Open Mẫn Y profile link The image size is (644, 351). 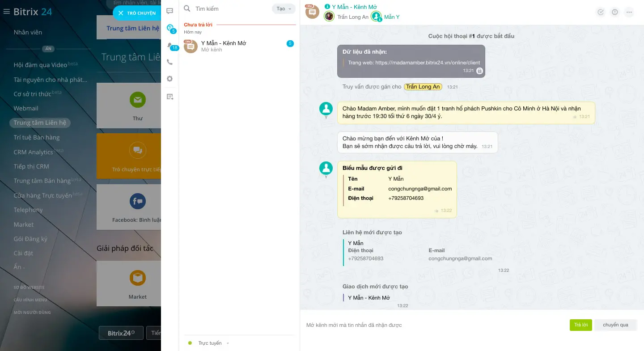pos(392,17)
